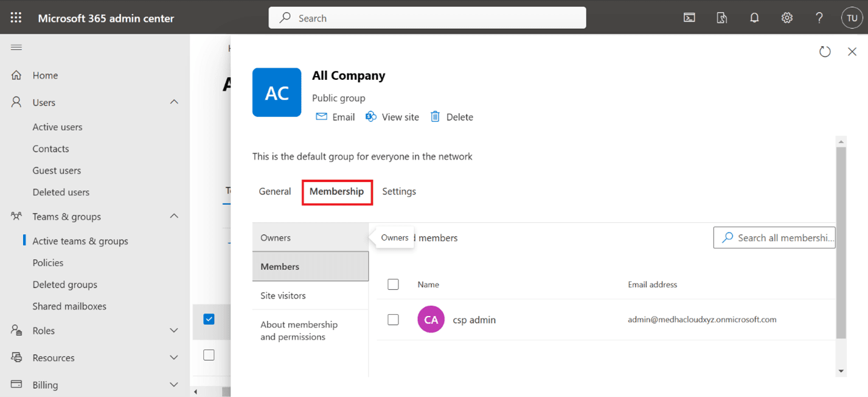Click the Search all memberships field
Screen dimensions: 868x397
pyautogui.click(x=774, y=237)
